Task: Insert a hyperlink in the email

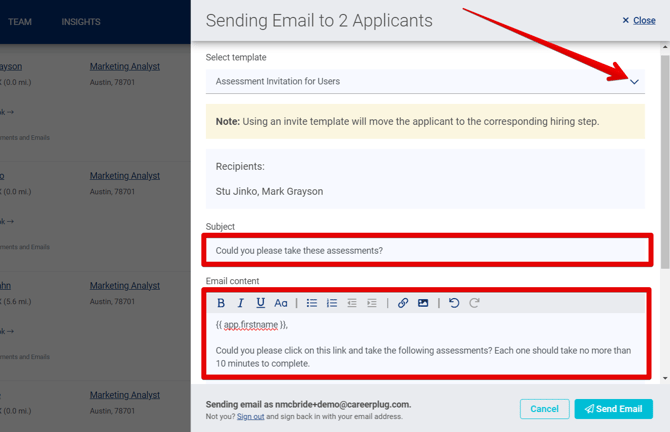Action: point(403,303)
